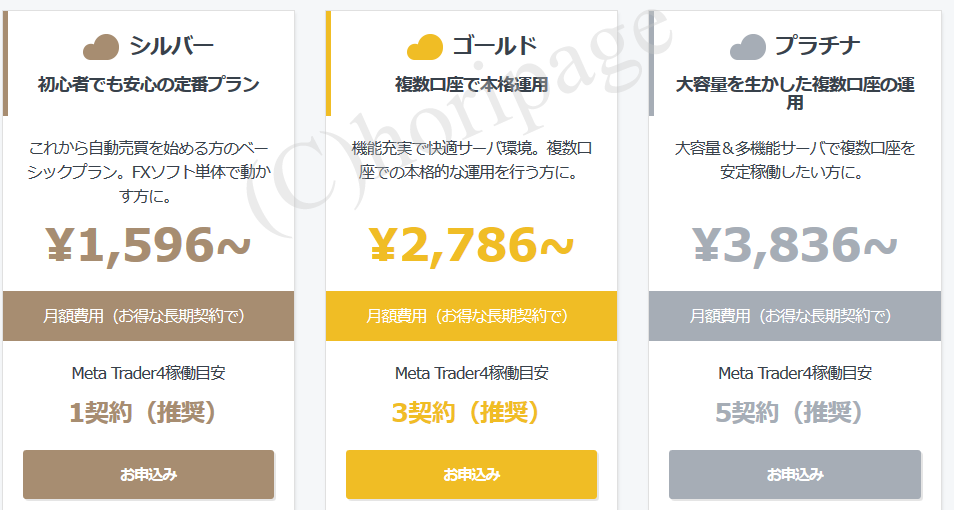This screenshot has height=510, width=954.
Task: Apply for the プラチナ plan via お申込み button
Action: click(795, 474)
